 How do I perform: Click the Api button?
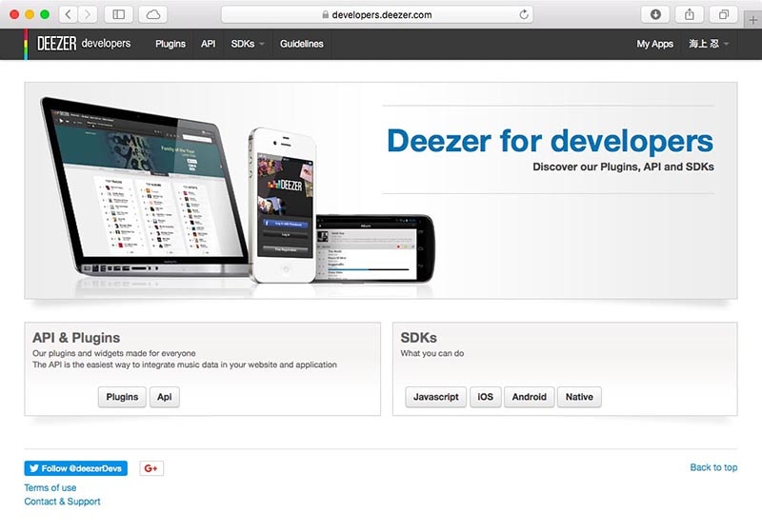point(164,397)
